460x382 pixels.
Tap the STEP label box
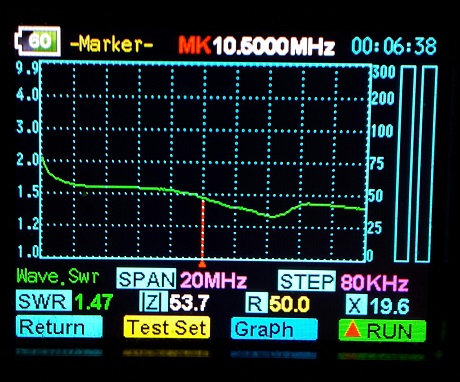[x=307, y=281]
